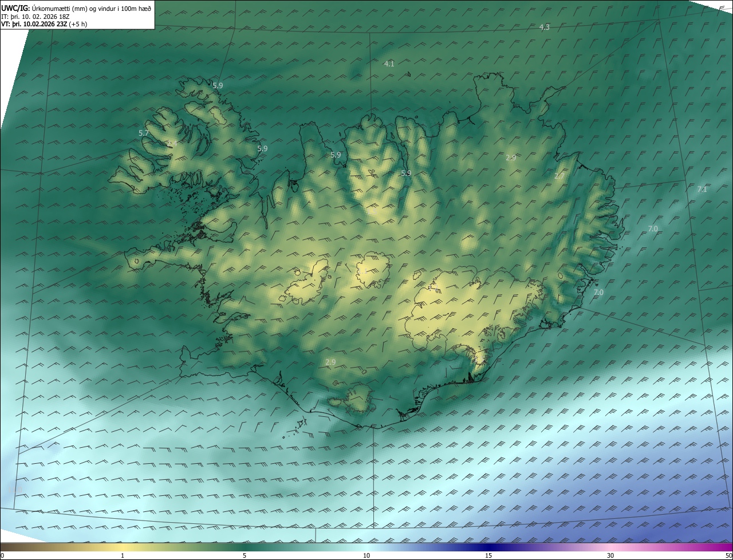The image size is (733, 560).
Task: Click the colorbar tick label '15'
Action: (488, 555)
